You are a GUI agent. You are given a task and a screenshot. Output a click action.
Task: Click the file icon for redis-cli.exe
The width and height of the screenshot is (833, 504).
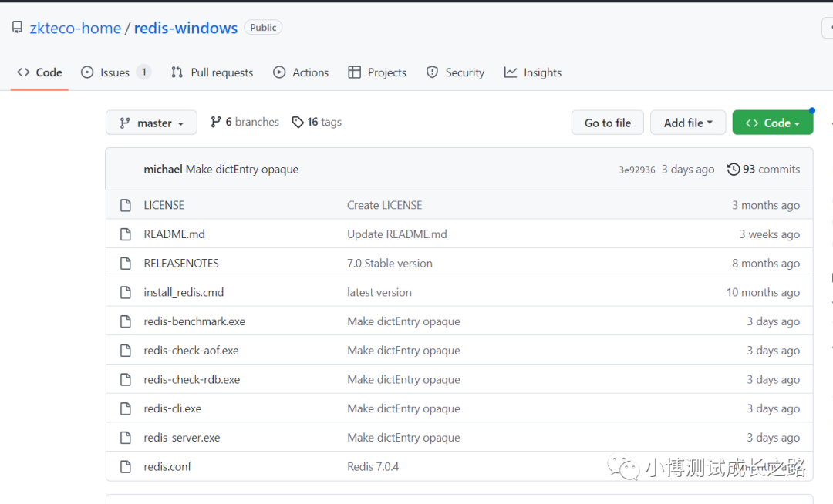pyautogui.click(x=126, y=408)
